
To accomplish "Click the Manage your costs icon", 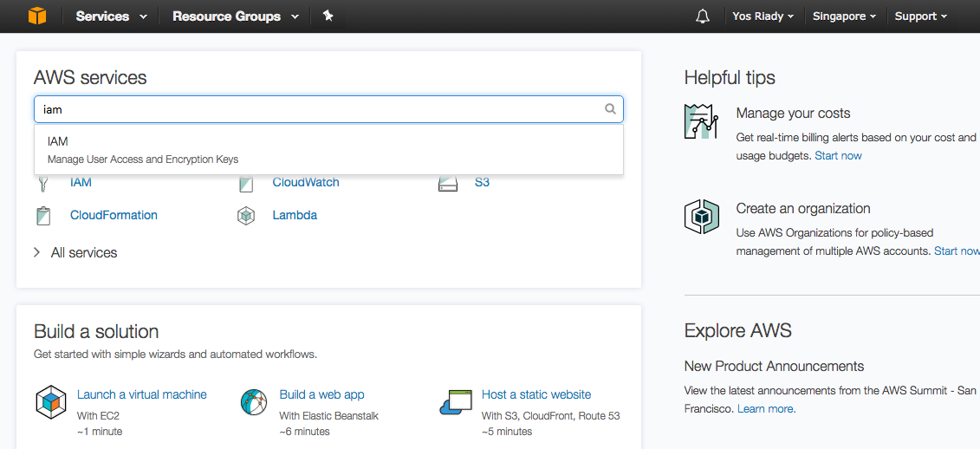I will [x=702, y=121].
